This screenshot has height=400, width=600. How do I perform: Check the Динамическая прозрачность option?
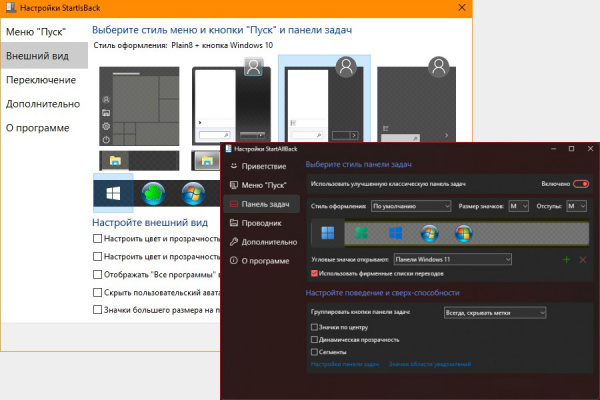coord(314,340)
